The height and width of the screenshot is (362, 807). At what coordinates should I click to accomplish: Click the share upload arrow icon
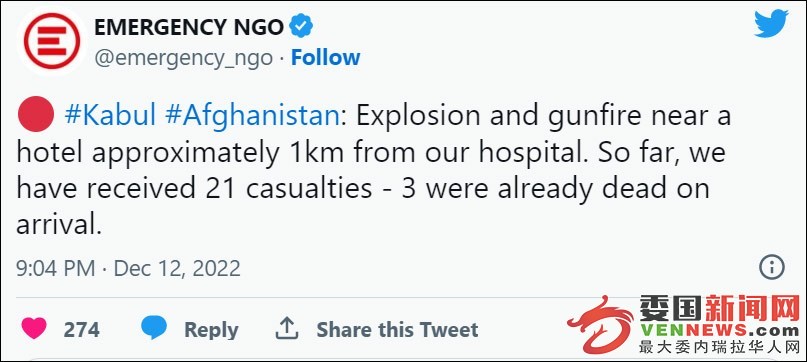pyautogui.click(x=287, y=328)
